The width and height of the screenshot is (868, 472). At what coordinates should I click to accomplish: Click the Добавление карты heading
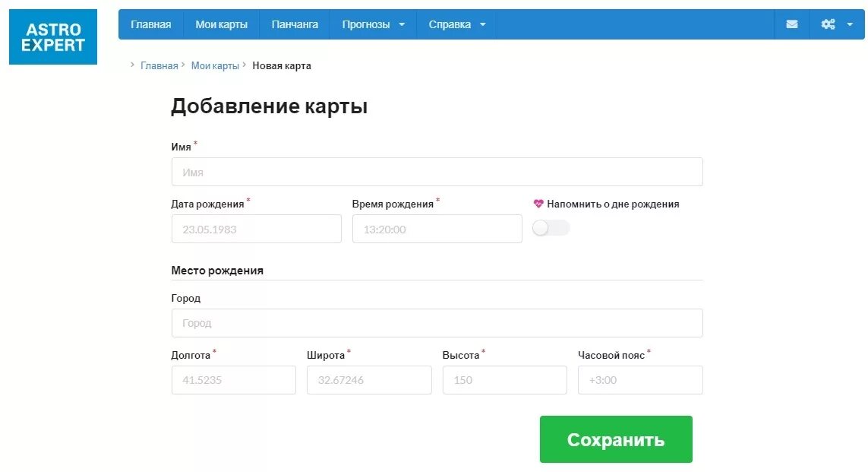[x=269, y=106]
